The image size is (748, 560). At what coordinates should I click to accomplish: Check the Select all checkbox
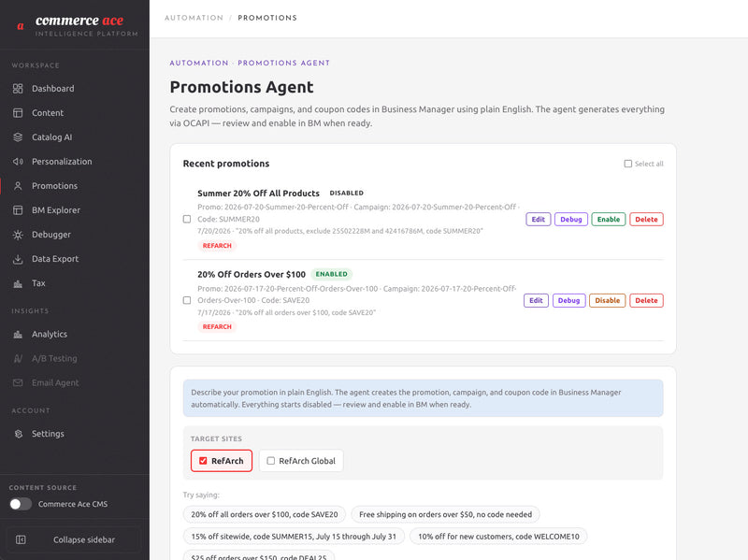[627, 164]
